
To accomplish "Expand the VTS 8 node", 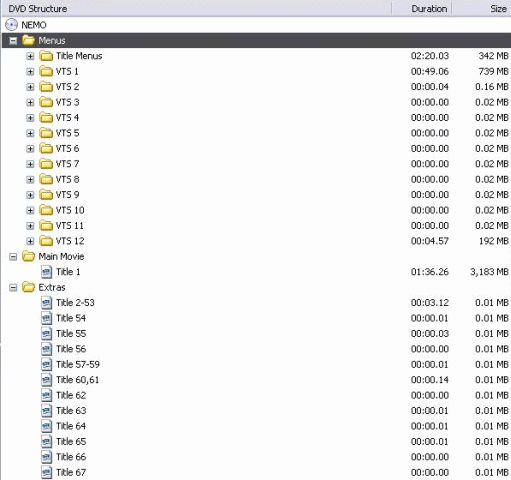I will [x=30, y=180].
